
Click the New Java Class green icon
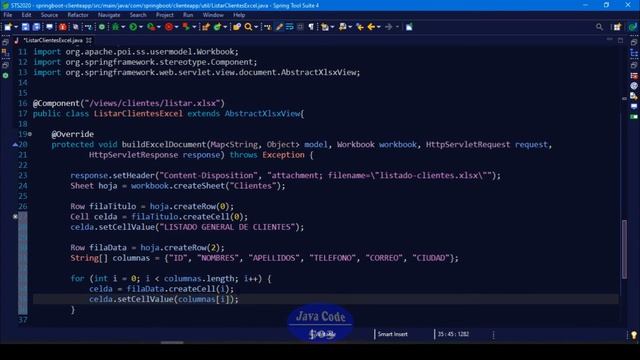pos(217,27)
